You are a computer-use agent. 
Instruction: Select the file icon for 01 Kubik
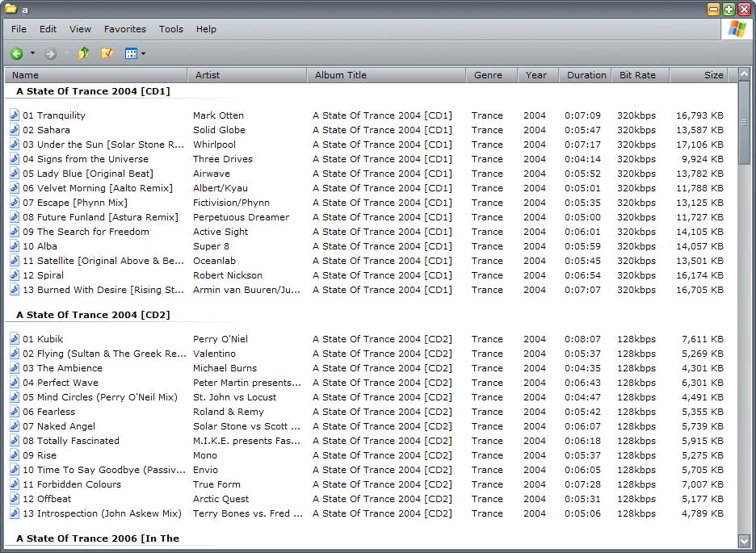click(15, 338)
